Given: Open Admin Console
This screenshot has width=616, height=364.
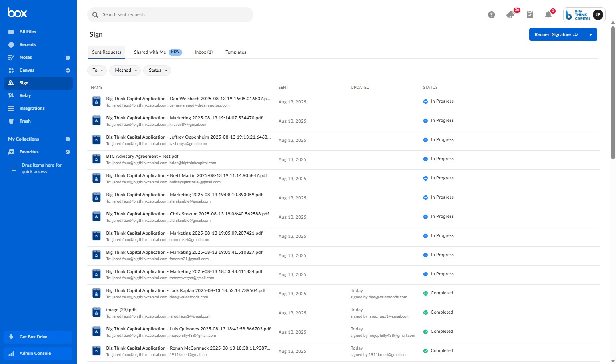Looking at the screenshot, I should click(x=38, y=353).
